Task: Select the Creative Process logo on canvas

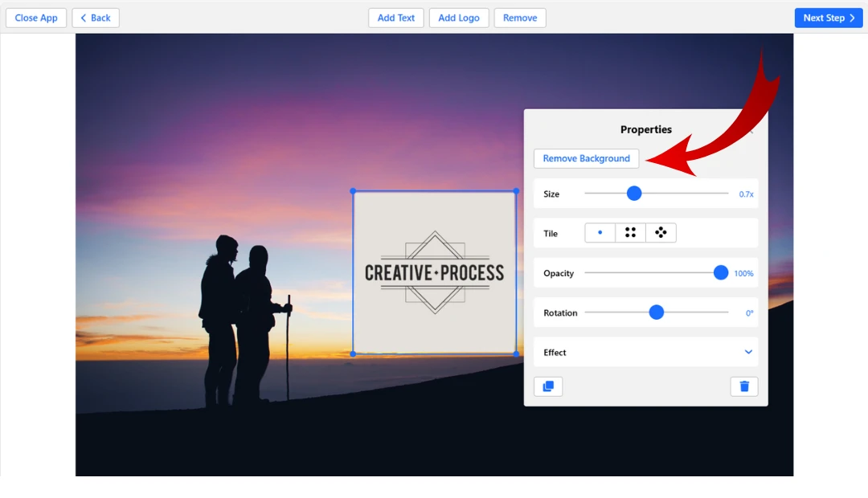Action: [x=434, y=273]
